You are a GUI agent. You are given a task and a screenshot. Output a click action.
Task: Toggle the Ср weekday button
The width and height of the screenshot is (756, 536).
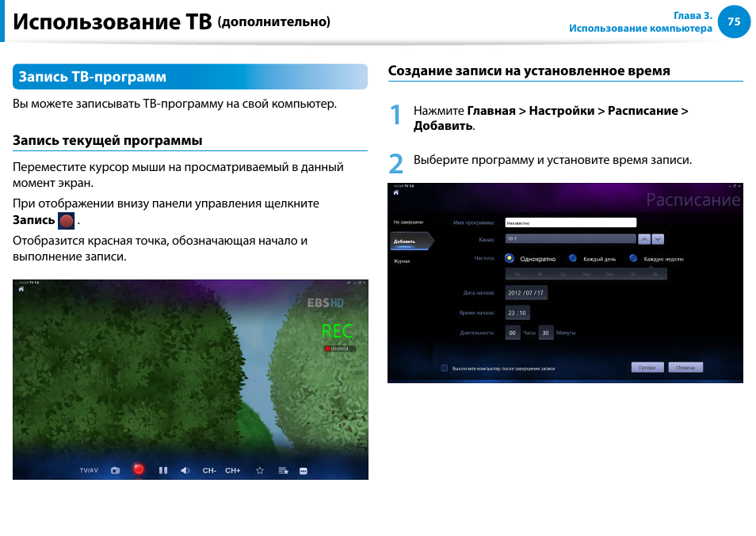[x=563, y=274]
